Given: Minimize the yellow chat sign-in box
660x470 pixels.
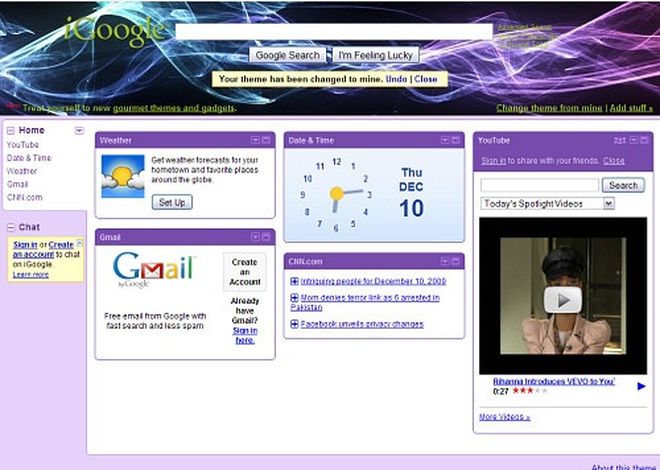Looking at the screenshot, I should (x=80, y=243).
